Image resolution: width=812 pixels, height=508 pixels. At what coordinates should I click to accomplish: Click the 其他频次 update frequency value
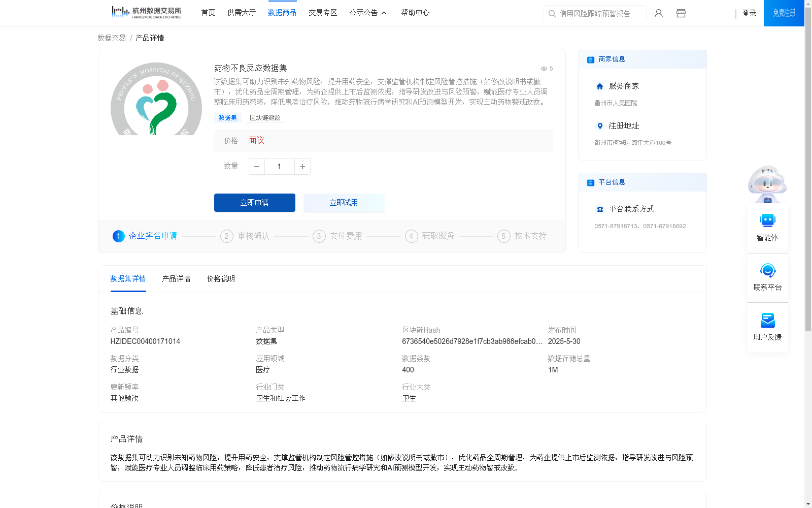pyautogui.click(x=124, y=398)
